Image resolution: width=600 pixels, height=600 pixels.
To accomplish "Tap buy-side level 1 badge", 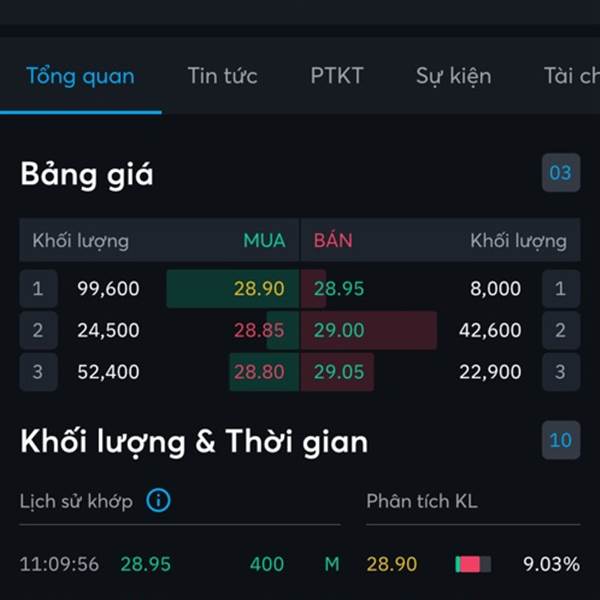I will point(38,289).
